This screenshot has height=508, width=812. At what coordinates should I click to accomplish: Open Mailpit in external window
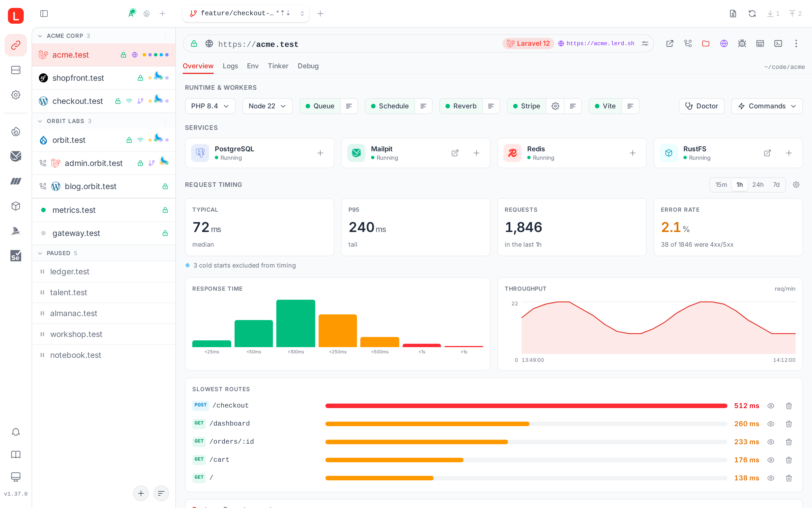(x=455, y=153)
